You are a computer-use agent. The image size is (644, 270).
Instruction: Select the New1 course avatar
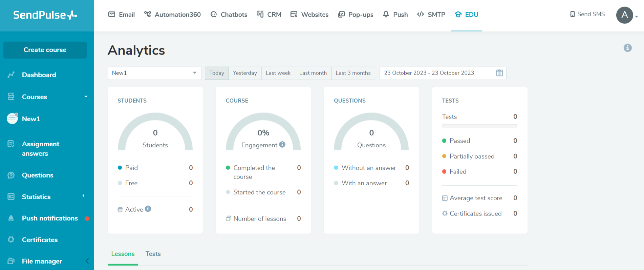point(13,119)
